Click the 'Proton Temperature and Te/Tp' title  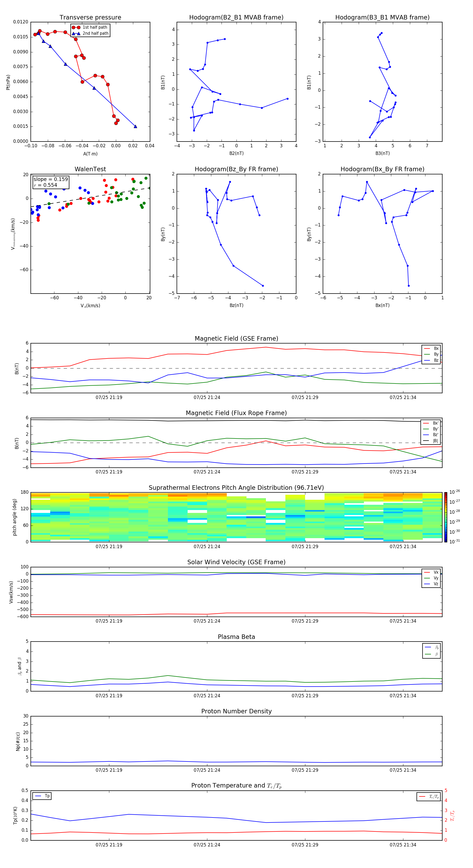click(236, 786)
